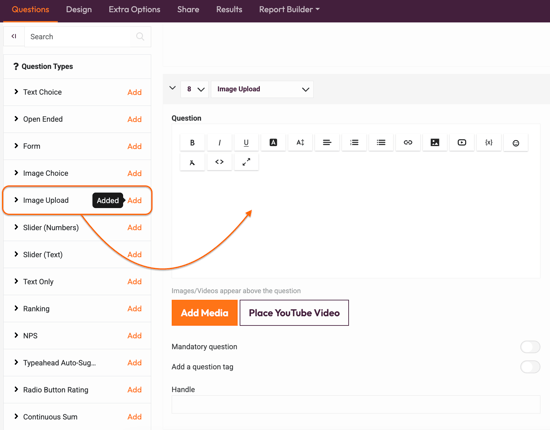Open the text color tool
550x430 pixels.
tap(273, 142)
